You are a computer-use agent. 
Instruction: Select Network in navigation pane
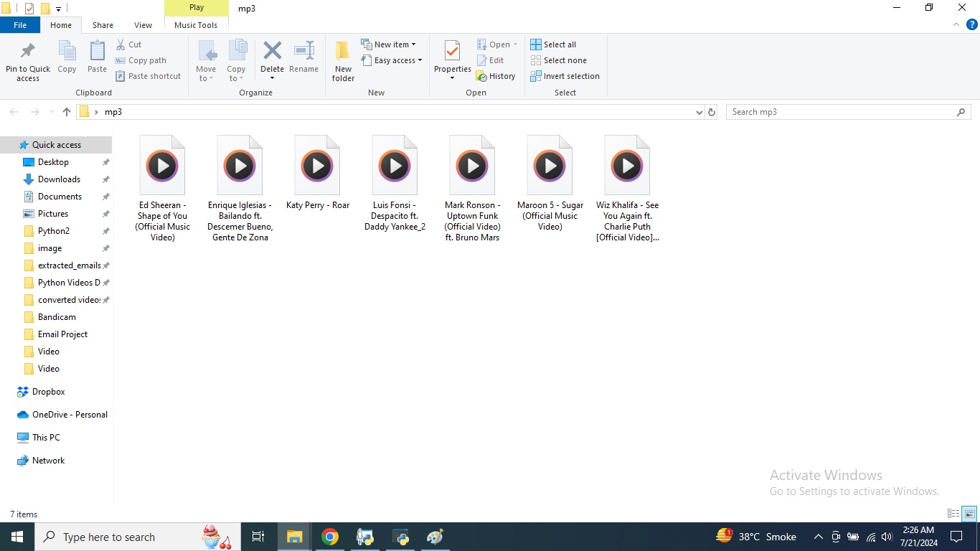tap(48, 461)
